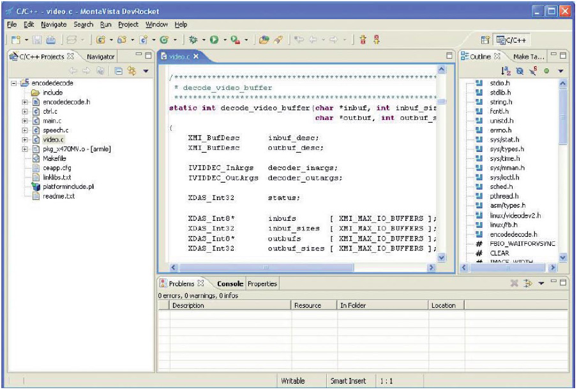Click the Save floppy disk icon

pyautogui.click(x=37, y=40)
